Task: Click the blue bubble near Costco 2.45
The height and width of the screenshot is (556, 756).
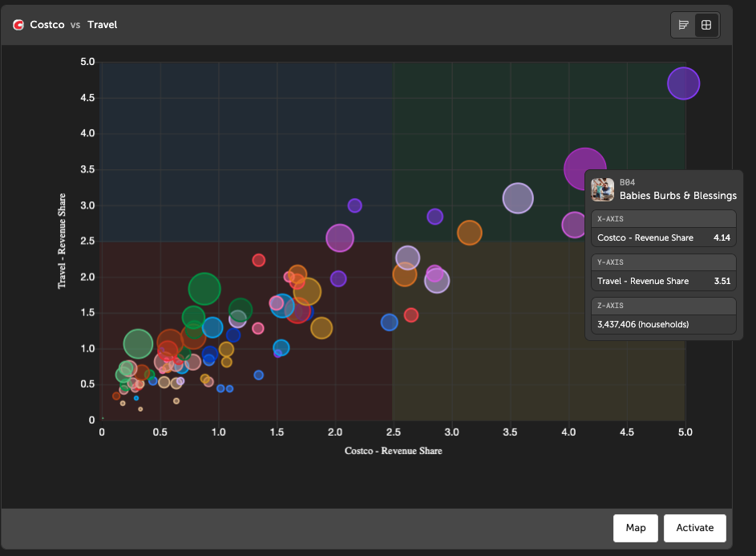Action: 389,322
